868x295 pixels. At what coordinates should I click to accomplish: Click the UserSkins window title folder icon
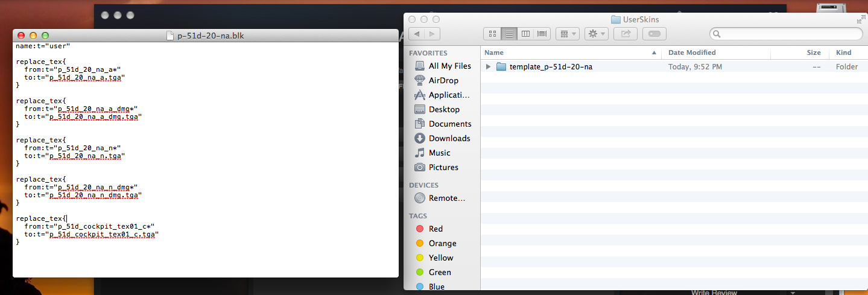(x=615, y=19)
